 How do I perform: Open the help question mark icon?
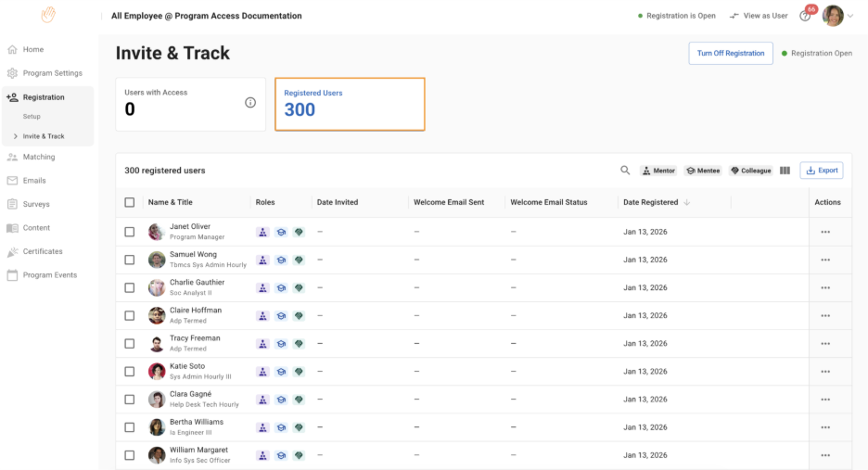[805, 16]
